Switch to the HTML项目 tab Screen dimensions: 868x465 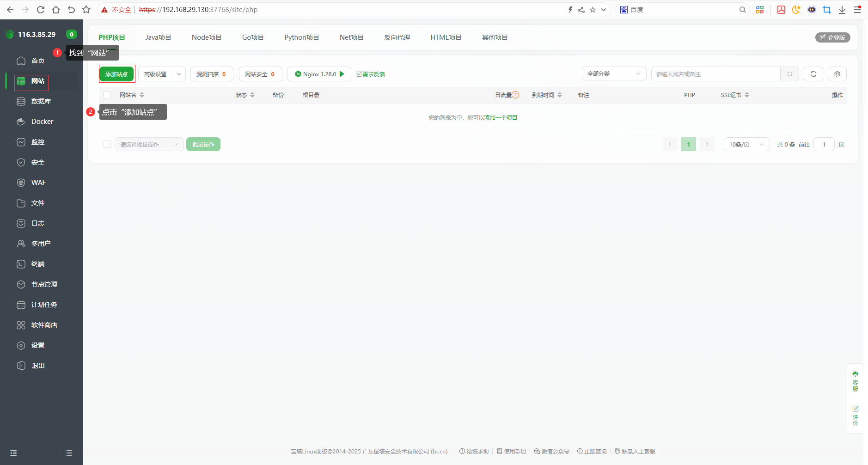[x=446, y=37]
